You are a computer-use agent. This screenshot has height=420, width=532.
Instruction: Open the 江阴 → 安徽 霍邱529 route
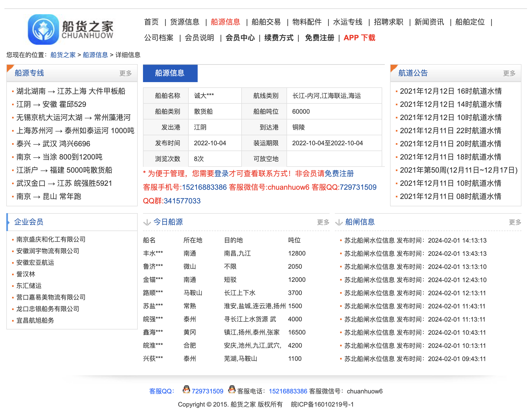51,104
